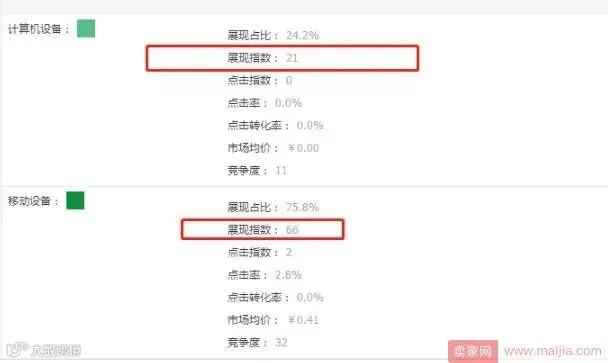Screen dimensions: 608x363
Task: Click mobile 点击指数 value 2
Action: tap(289, 252)
